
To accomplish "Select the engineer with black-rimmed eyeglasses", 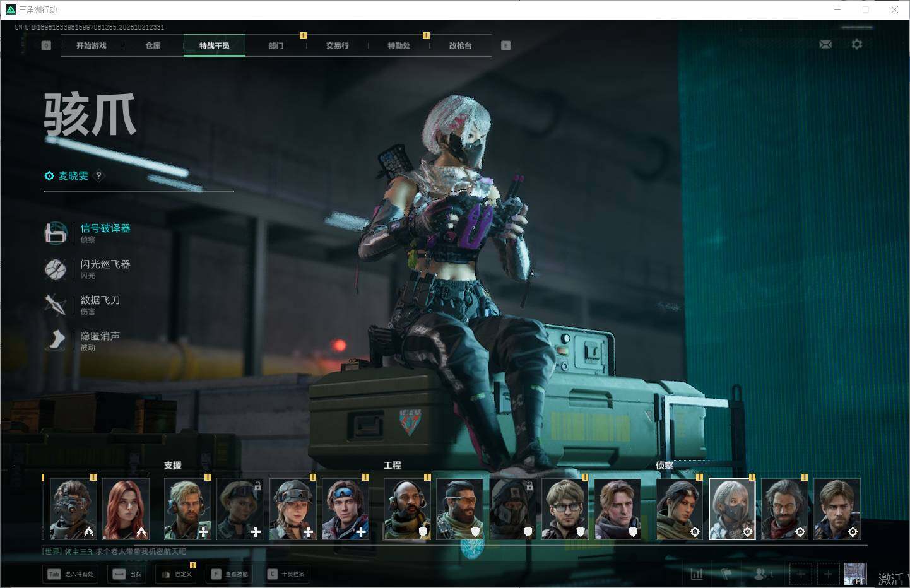I will [565, 509].
